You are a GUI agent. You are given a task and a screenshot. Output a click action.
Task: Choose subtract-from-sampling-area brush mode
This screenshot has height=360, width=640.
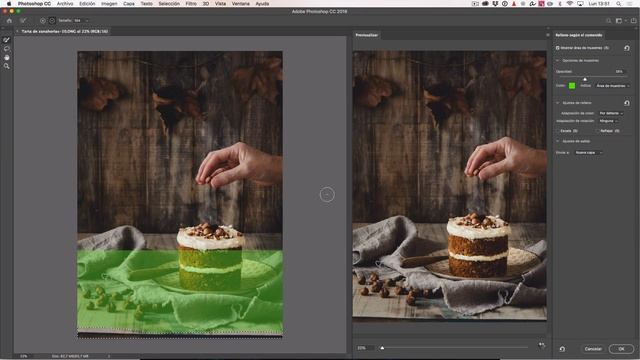click(x=52, y=20)
